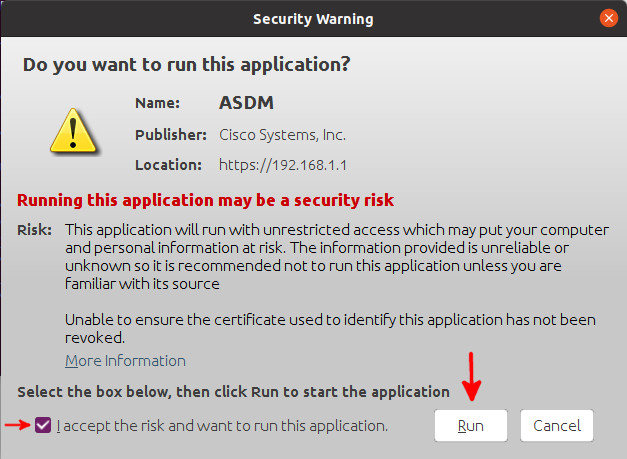
Task: Close the Security Warning dialog
Action: [x=609, y=18]
